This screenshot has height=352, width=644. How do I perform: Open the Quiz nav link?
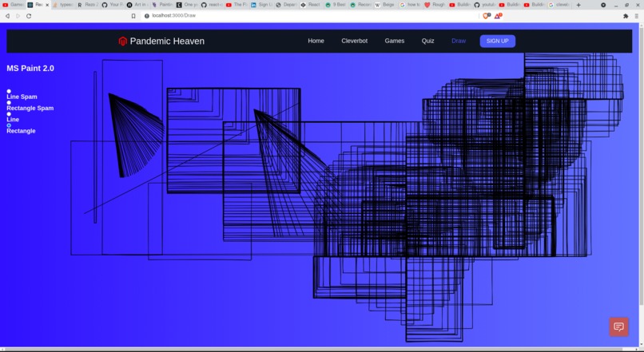[x=427, y=41]
